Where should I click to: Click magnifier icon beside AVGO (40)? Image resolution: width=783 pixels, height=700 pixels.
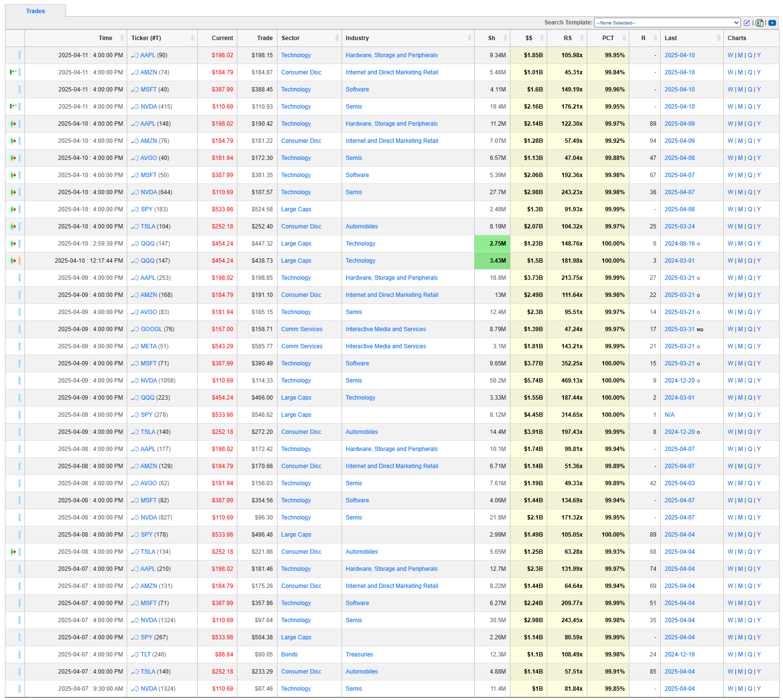(135, 158)
